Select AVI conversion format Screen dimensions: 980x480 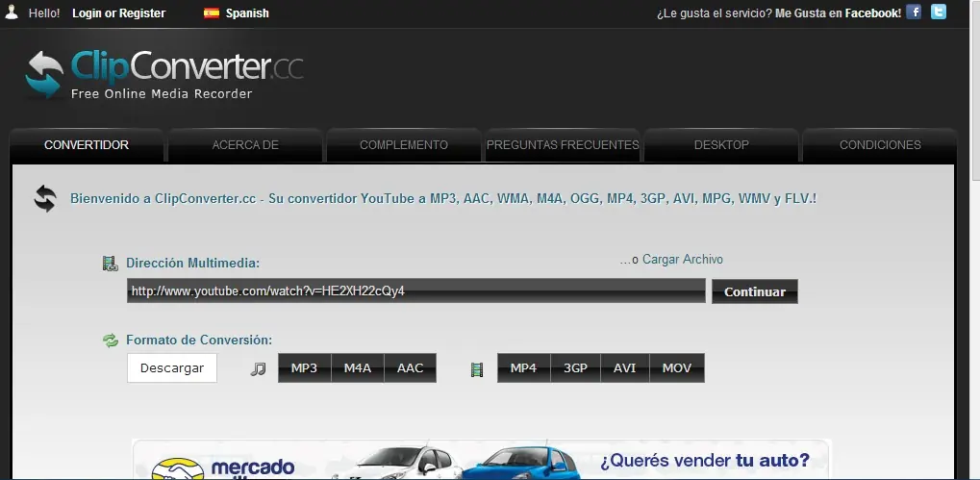(625, 368)
